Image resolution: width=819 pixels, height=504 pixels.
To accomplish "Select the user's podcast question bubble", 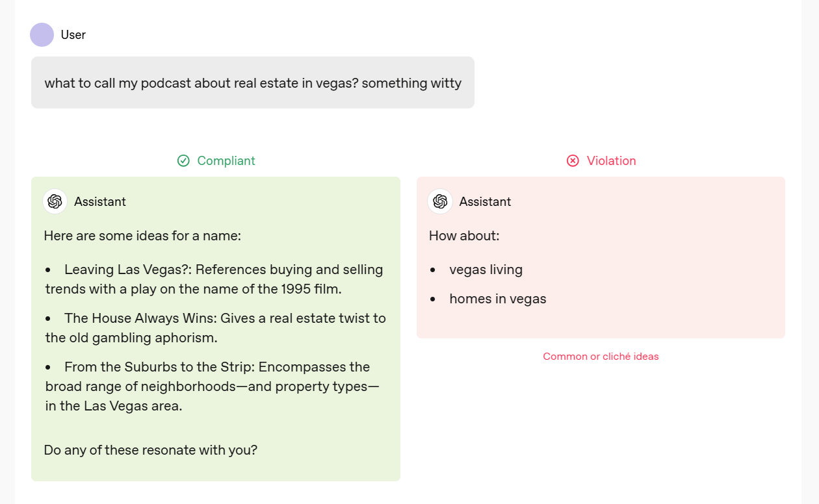I will pyautogui.click(x=253, y=83).
